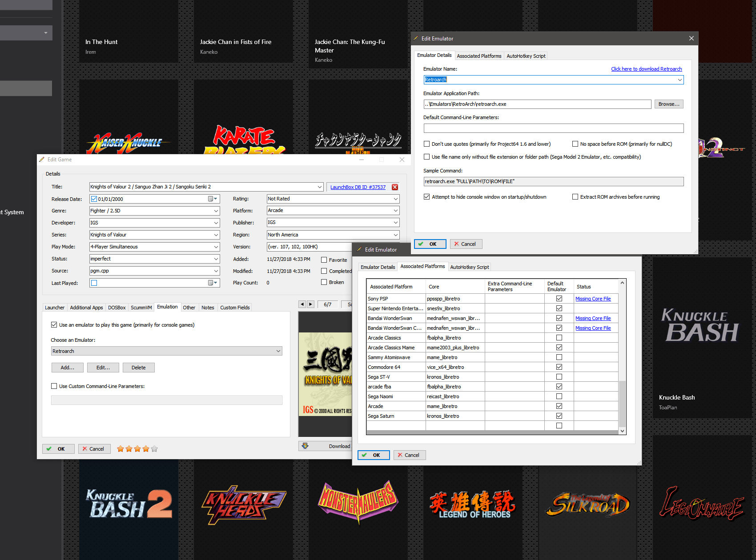The height and width of the screenshot is (560, 756).
Task: Open the Last Played calendar picker
Action: (213, 283)
